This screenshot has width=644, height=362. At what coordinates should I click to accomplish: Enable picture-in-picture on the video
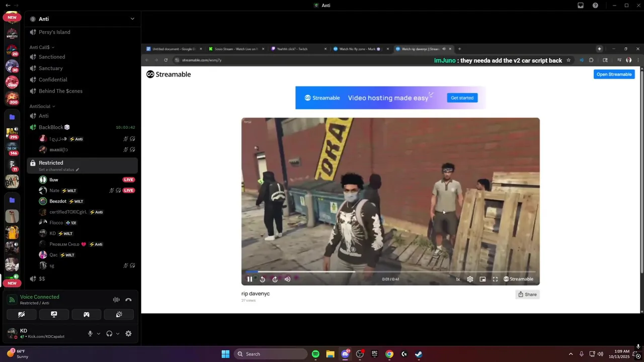point(482,279)
